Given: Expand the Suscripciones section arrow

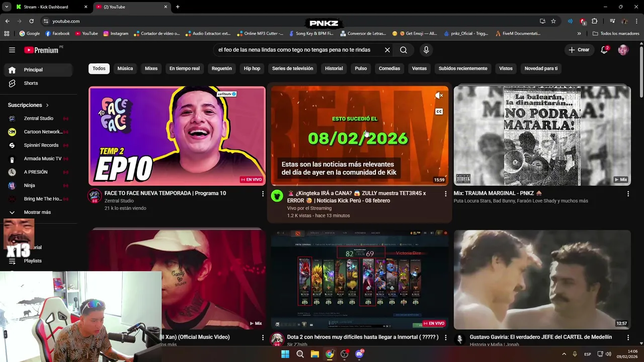Looking at the screenshot, I should coord(47,105).
